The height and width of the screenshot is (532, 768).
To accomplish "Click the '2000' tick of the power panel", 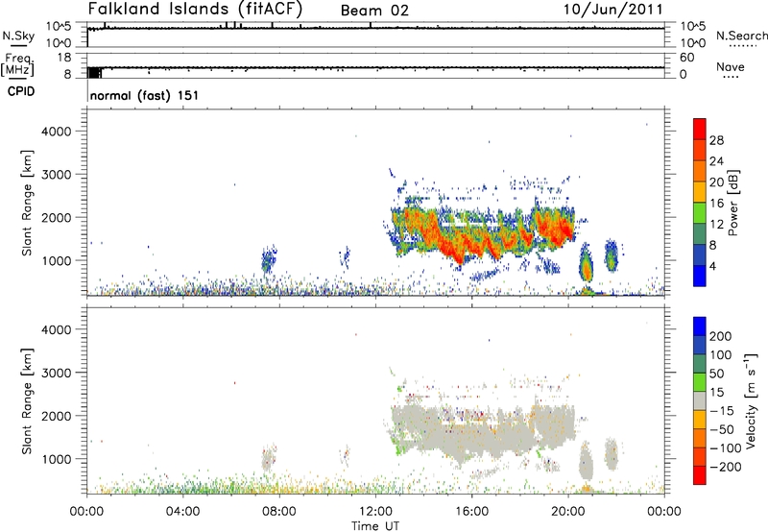I will [57, 217].
